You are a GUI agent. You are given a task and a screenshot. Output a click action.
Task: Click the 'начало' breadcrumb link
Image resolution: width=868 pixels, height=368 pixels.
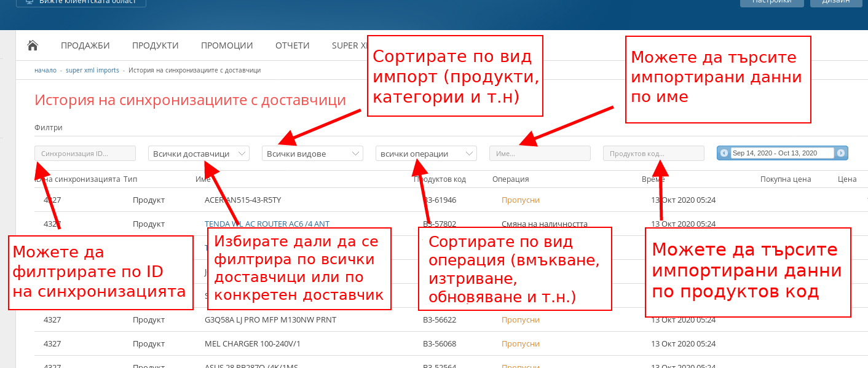click(x=45, y=70)
